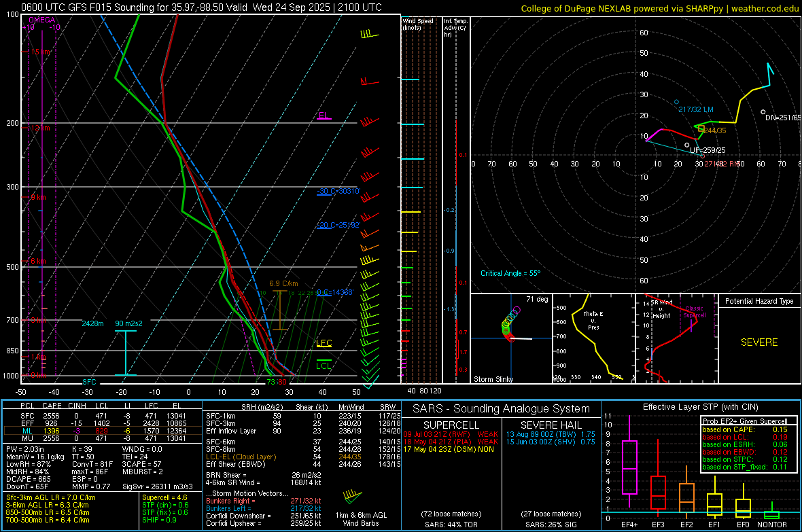Click the SARS: 26% SIG result
This screenshot has width=802, height=532.
(x=551, y=525)
